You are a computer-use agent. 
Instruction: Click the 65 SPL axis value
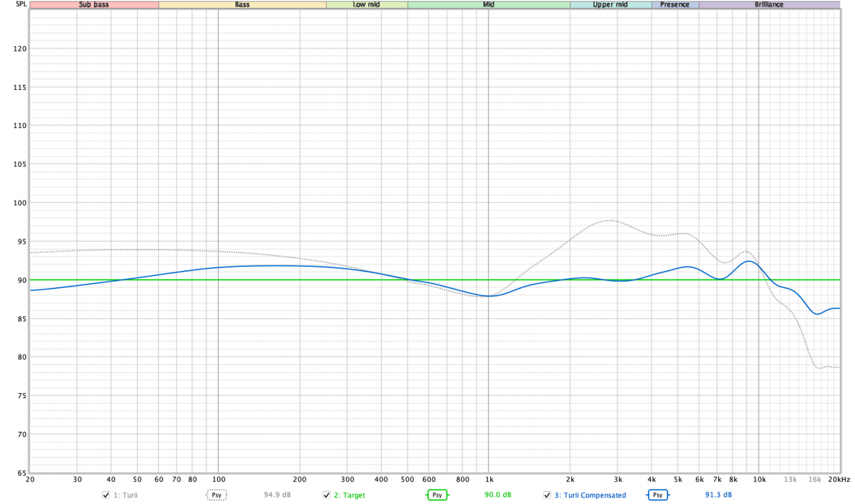[x=22, y=473]
